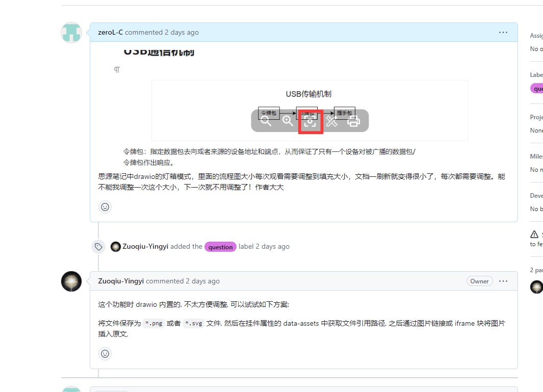The image size is (543, 392).
Task: Click the zoom in magnifier in drawio toolbar
Action: (x=288, y=121)
